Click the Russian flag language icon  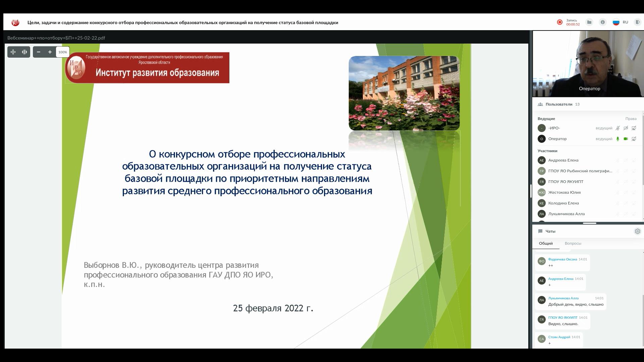616,22
